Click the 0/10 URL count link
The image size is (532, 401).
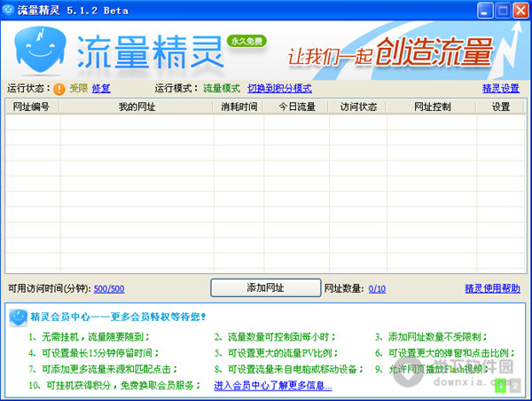click(x=377, y=289)
